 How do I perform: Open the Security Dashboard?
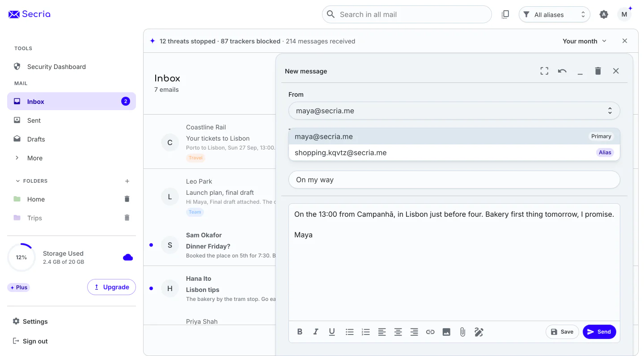(72, 67)
